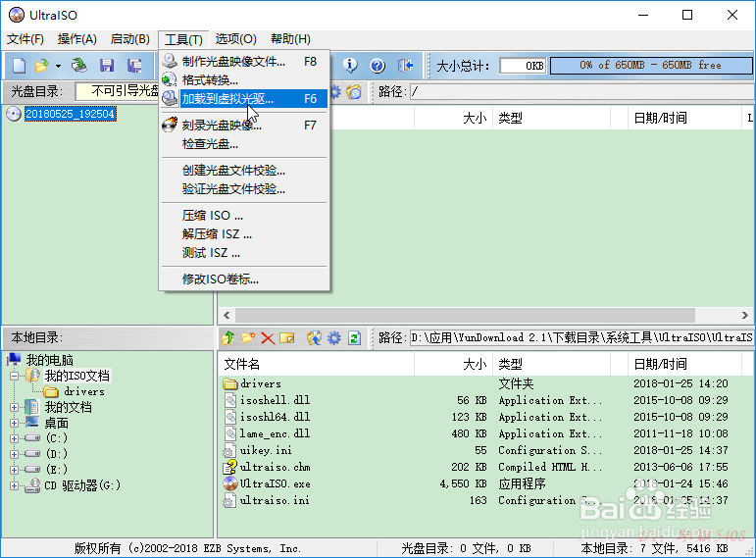The image size is (756, 558).
Task: Click the Format conversion menu icon
Action: point(170,79)
